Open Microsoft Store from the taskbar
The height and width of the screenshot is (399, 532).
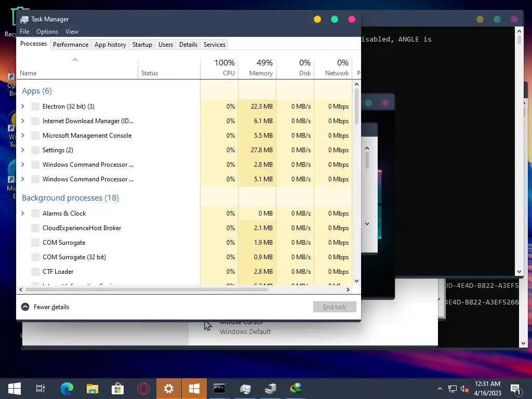click(117, 389)
